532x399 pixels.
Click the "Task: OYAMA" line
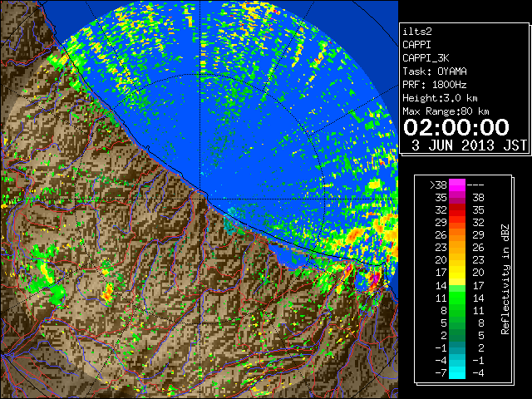point(435,71)
